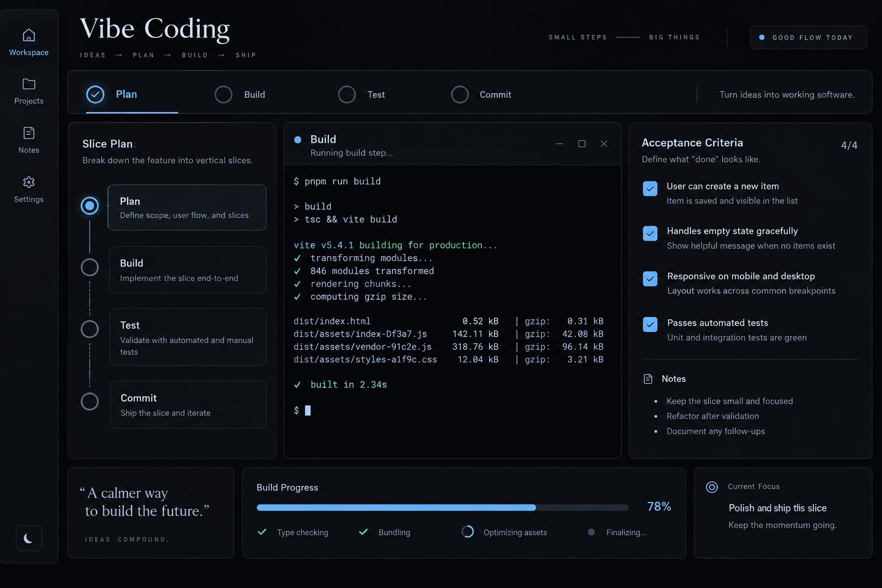The width and height of the screenshot is (882, 588).
Task: Uncheck 'User can create a new item'
Action: coord(650,188)
